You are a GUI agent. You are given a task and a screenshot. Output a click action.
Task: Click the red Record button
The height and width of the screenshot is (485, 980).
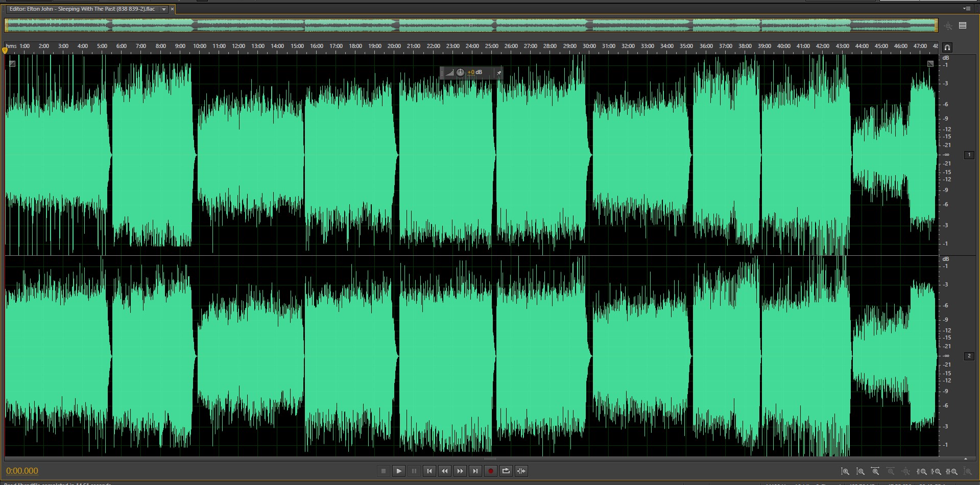point(491,471)
